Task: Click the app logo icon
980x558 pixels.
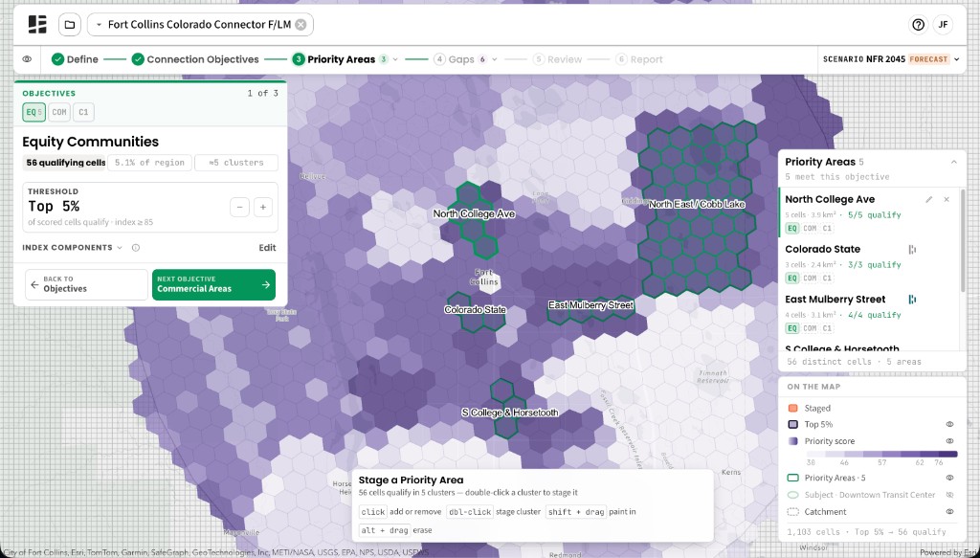Action: click(x=37, y=24)
